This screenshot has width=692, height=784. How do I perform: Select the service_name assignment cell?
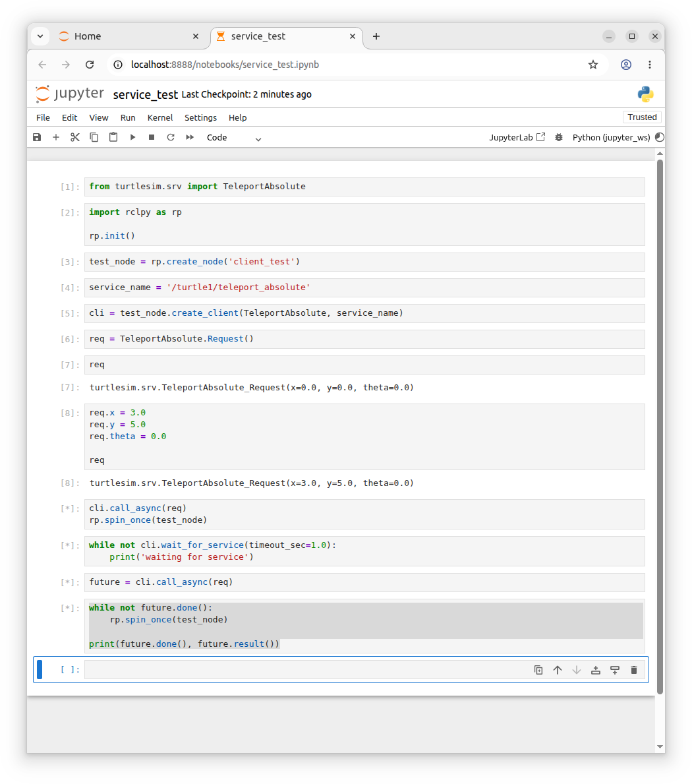364,287
